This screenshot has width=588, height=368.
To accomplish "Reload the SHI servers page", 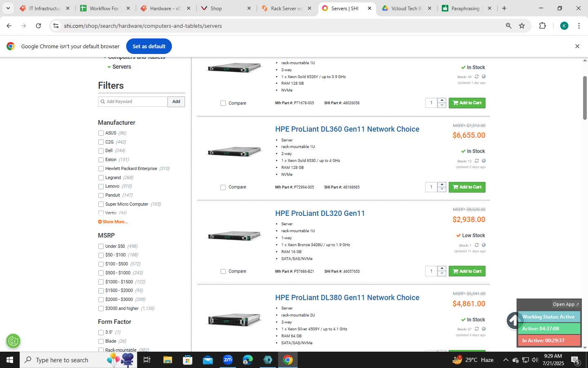I will point(38,26).
